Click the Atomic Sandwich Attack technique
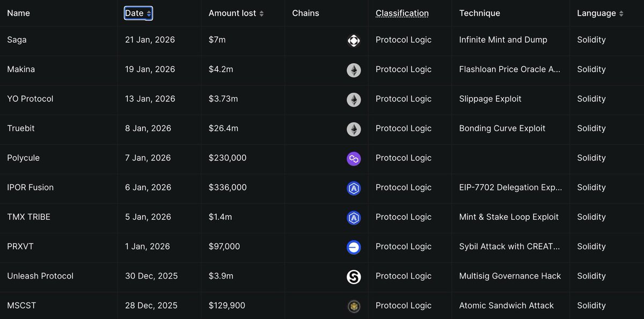The width and height of the screenshot is (644, 319). pyautogui.click(x=507, y=306)
